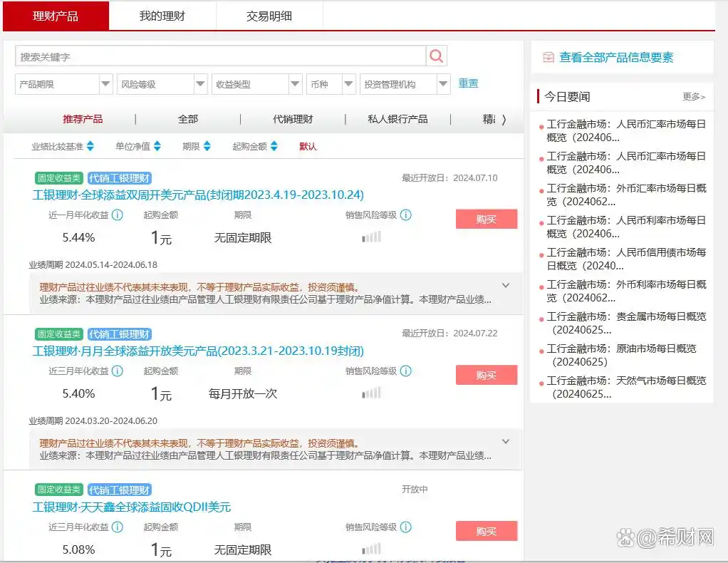
Task: Sort by 单位净值 arrows icon
Action: point(157,146)
